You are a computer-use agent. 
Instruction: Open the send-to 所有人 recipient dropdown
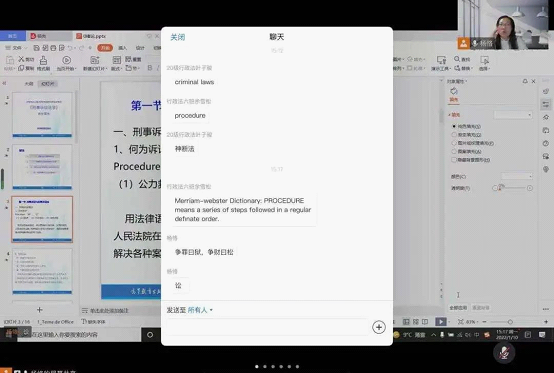click(200, 310)
